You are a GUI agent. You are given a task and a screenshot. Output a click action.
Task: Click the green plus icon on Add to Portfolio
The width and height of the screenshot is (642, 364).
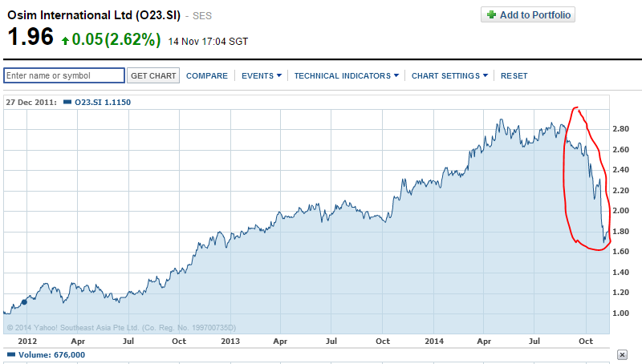pos(491,14)
